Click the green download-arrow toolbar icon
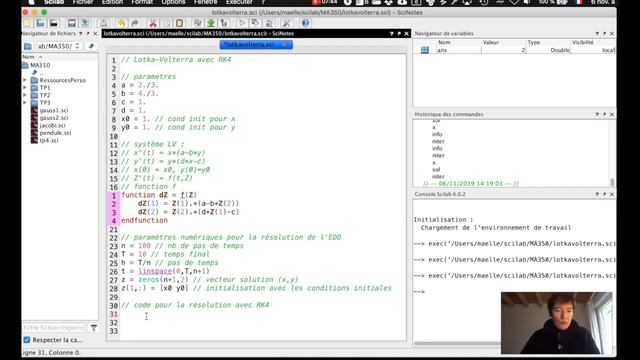 pyautogui.click(x=211, y=23)
